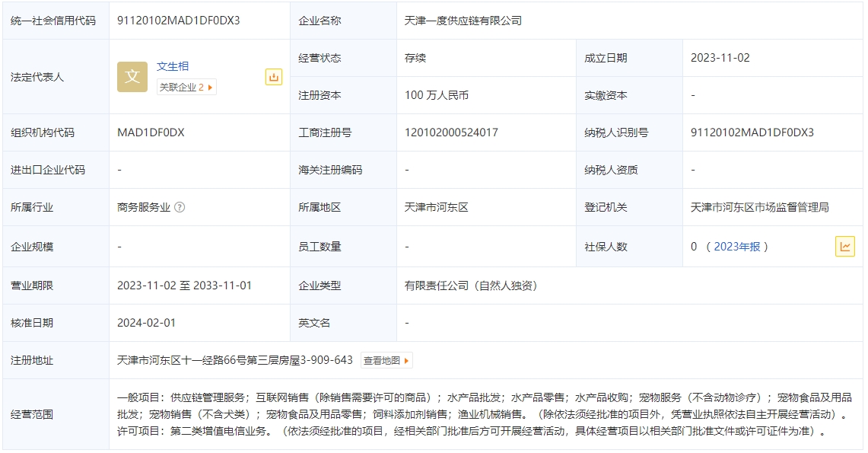868x453 pixels.
Task: Click the 注册地址 label
Action: click(31, 361)
